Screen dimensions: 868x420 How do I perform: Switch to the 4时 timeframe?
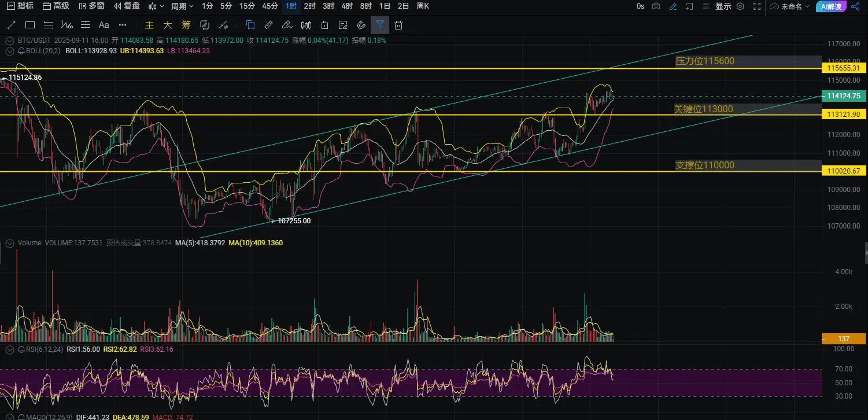(347, 6)
